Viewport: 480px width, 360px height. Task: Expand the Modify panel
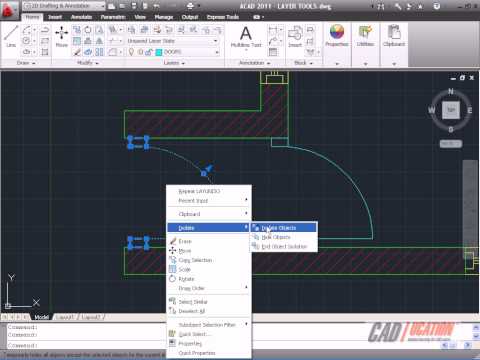(x=88, y=63)
